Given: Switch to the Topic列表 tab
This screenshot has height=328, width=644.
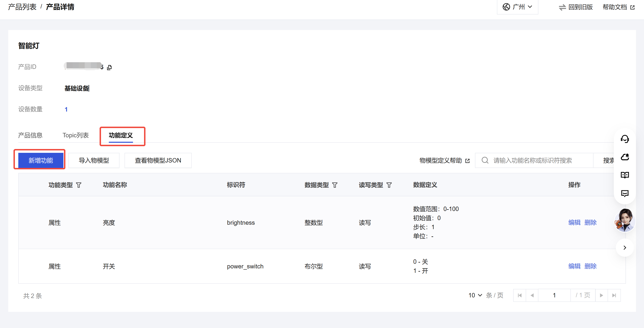Looking at the screenshot, I should pos(75,135).
